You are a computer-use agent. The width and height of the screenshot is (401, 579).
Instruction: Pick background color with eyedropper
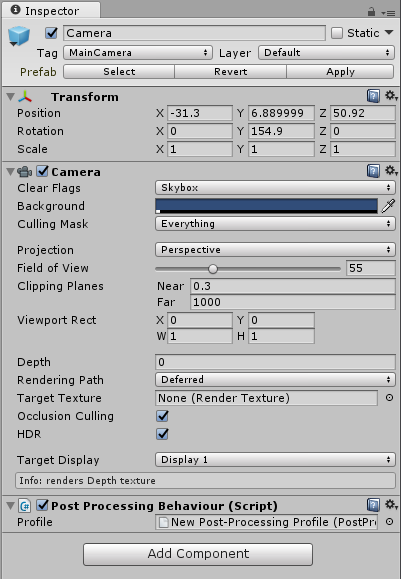[388, 206]
